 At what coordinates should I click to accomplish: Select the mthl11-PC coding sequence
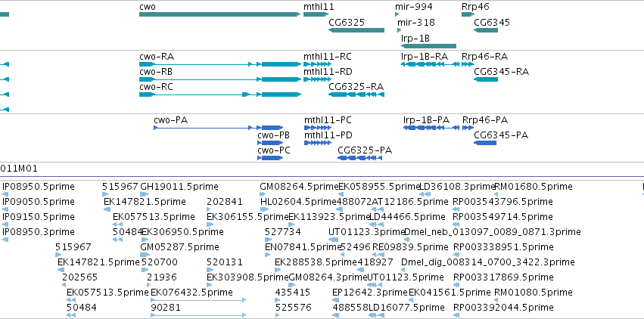point(318,128)
